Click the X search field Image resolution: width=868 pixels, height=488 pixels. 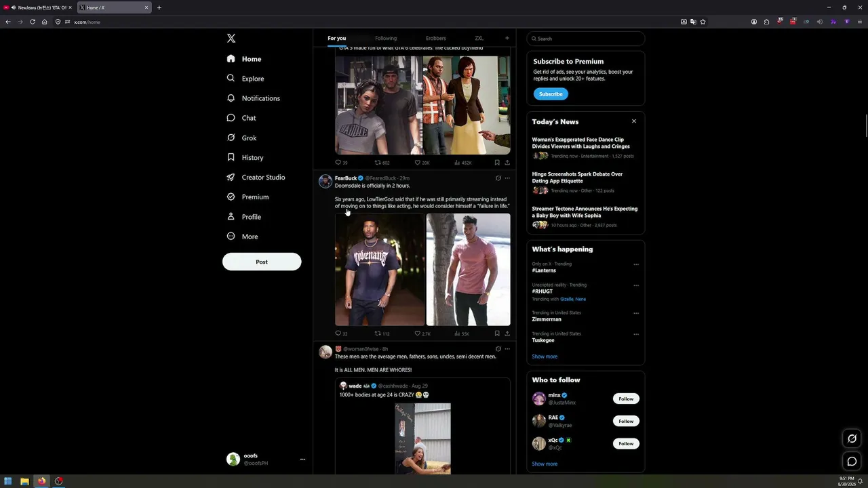click(586, 39)
